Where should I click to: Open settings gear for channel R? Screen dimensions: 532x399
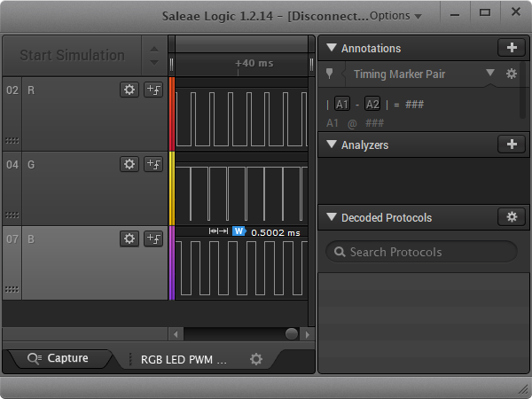129,90
